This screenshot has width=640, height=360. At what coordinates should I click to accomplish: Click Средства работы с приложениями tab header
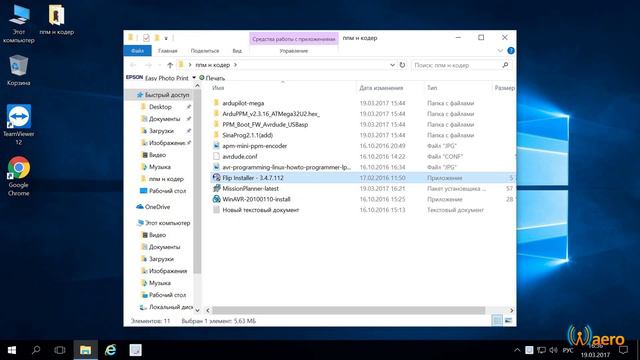pyautogui.click(x=294, y=39)
